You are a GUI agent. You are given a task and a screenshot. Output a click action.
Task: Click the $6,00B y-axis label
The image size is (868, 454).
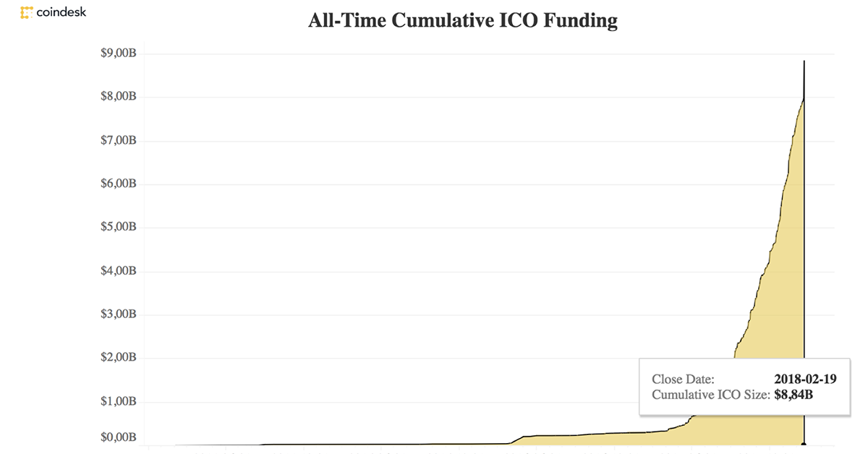pyautogui.click(x=118, y=184)
